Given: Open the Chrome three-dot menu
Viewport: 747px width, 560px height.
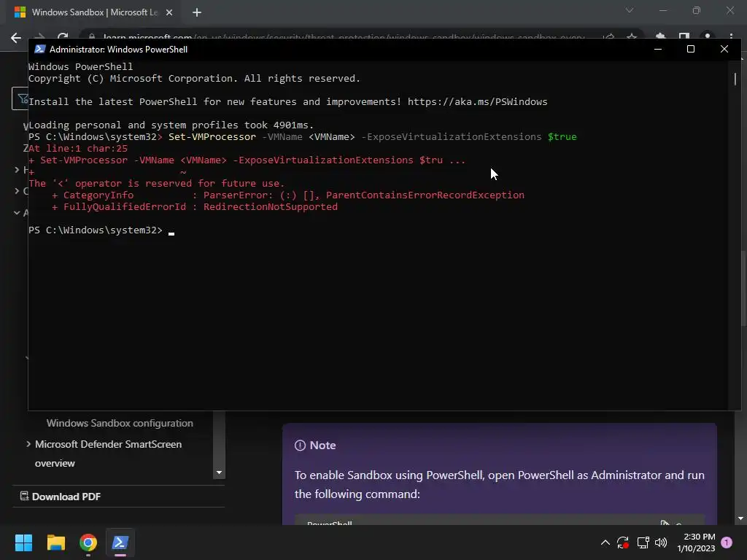Looking at the screenshot, I should [x=731, y=37].
